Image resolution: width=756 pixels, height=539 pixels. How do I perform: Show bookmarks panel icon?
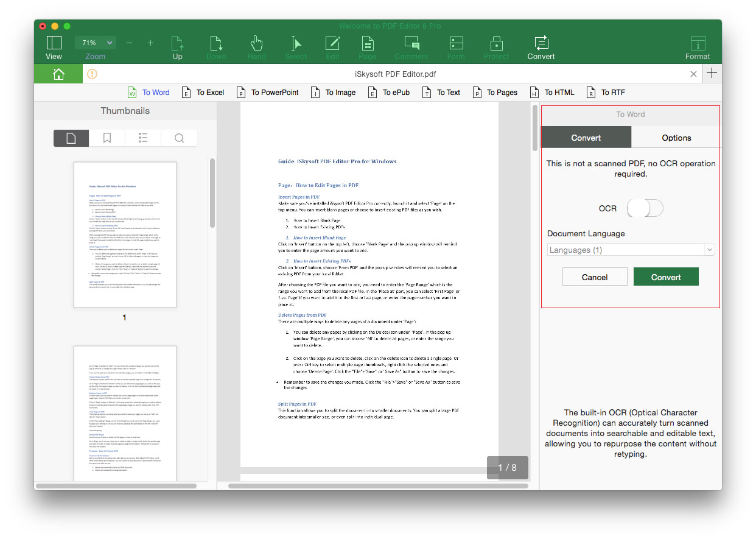(107, 138)
